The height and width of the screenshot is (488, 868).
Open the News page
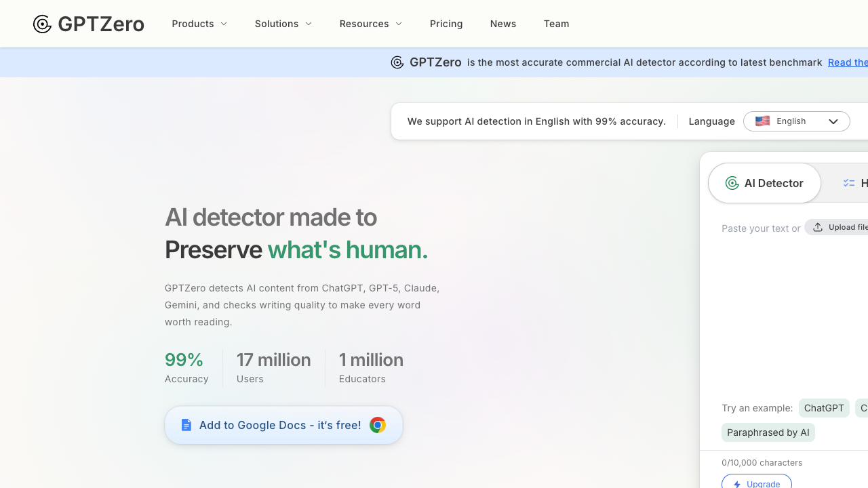(503, 24)
